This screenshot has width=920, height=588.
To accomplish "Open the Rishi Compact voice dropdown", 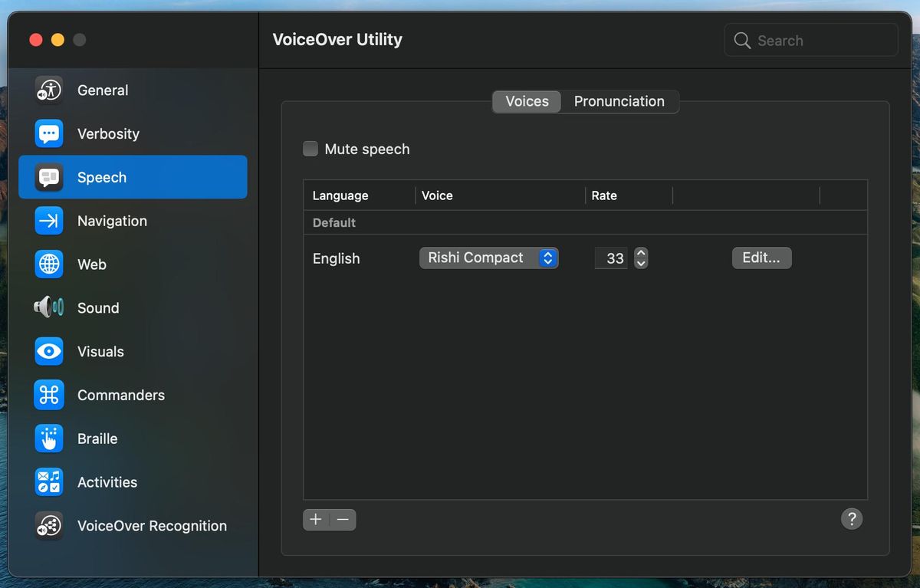I will (488, 258).
